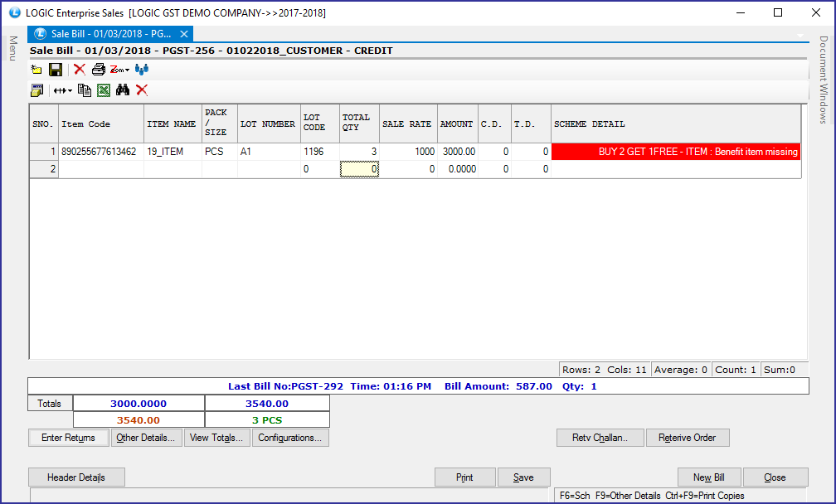Click the PACK / SIZE cell PCS
Screen dimensions: 836x504
(220, 152)
